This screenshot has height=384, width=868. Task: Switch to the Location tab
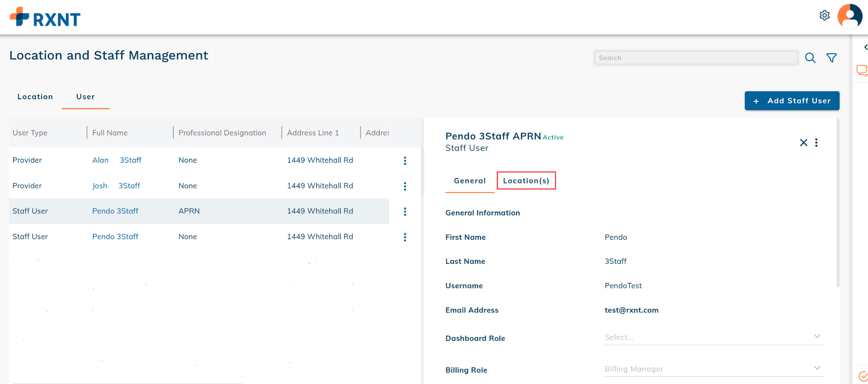[x=35, y=97]
